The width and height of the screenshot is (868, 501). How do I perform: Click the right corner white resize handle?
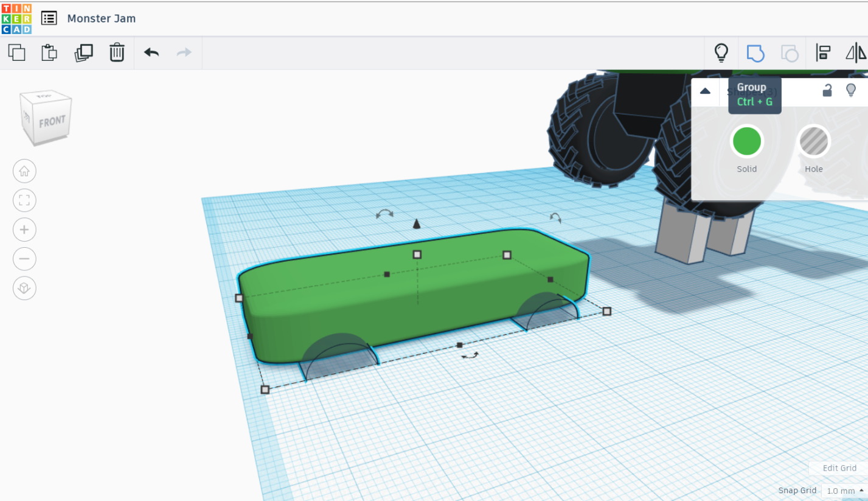(x=607, y=312)
